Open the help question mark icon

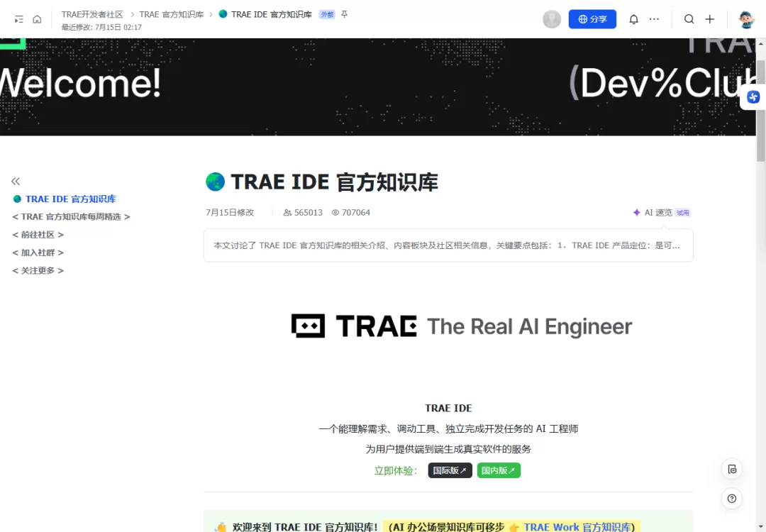point(732,498)
